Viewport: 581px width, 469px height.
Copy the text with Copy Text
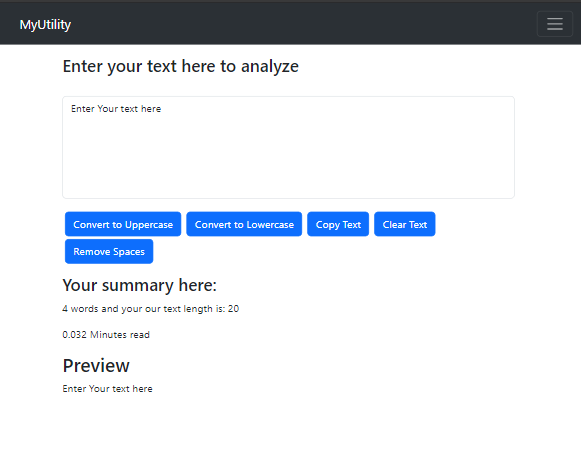pyautogui.click(x=338, y=224)
